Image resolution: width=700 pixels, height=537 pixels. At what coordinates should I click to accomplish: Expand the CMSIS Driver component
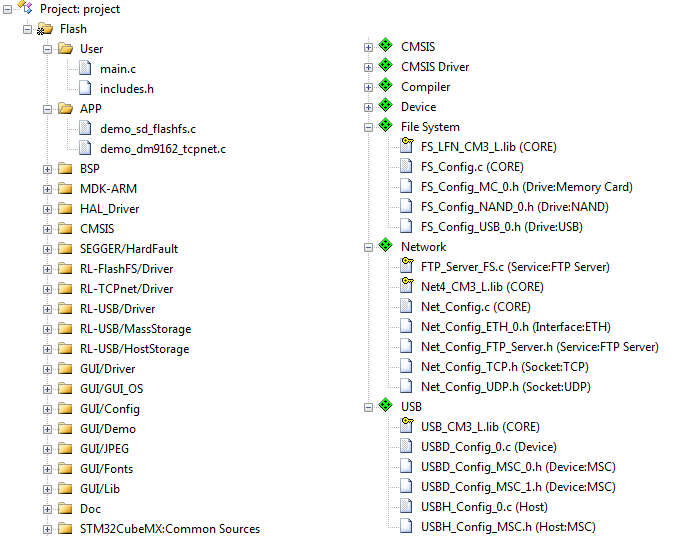[368, 67]
